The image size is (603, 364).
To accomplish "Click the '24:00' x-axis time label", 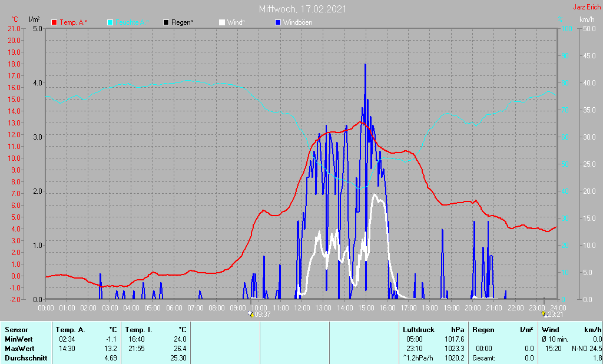I will (x=558, y=308).
